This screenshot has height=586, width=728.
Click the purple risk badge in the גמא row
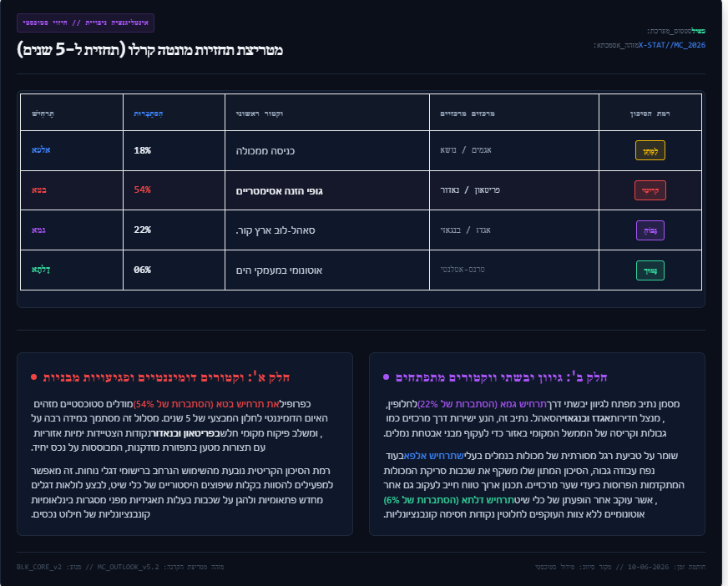(650, 230)
